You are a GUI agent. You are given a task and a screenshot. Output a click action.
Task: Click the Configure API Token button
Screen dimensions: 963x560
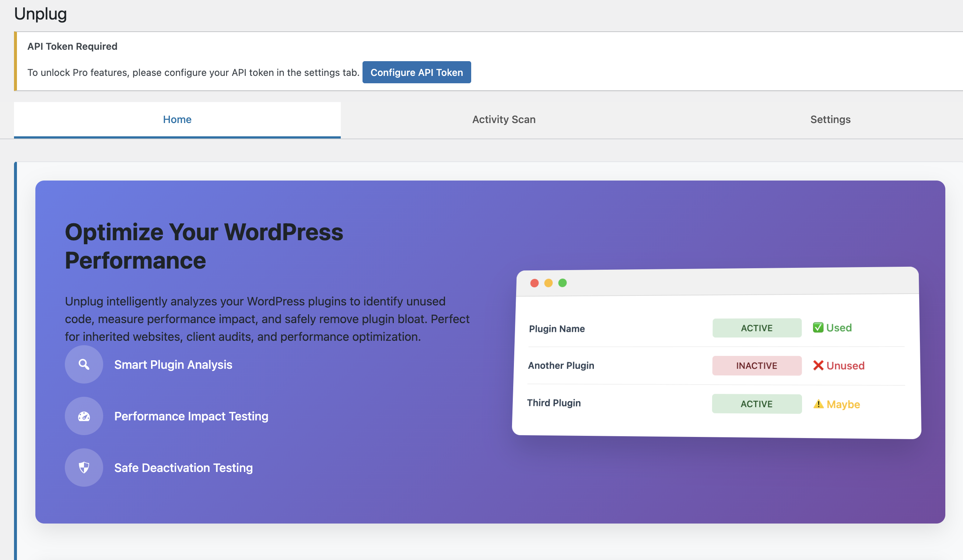pos(417,72)
